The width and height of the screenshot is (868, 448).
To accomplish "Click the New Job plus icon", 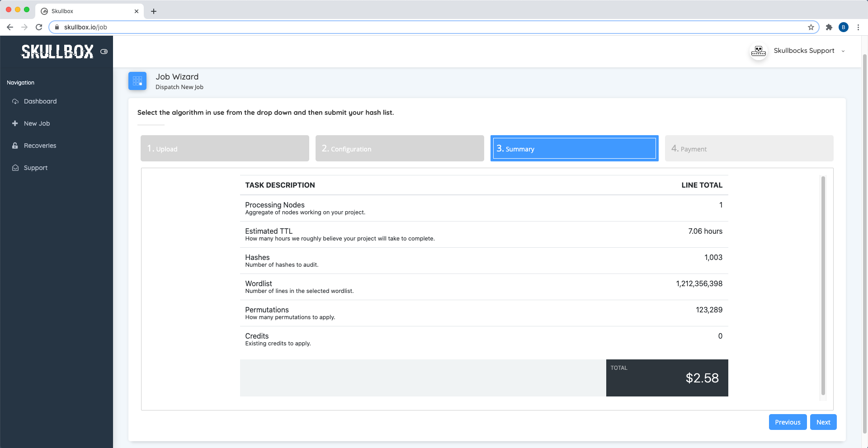I will point(15,123).
